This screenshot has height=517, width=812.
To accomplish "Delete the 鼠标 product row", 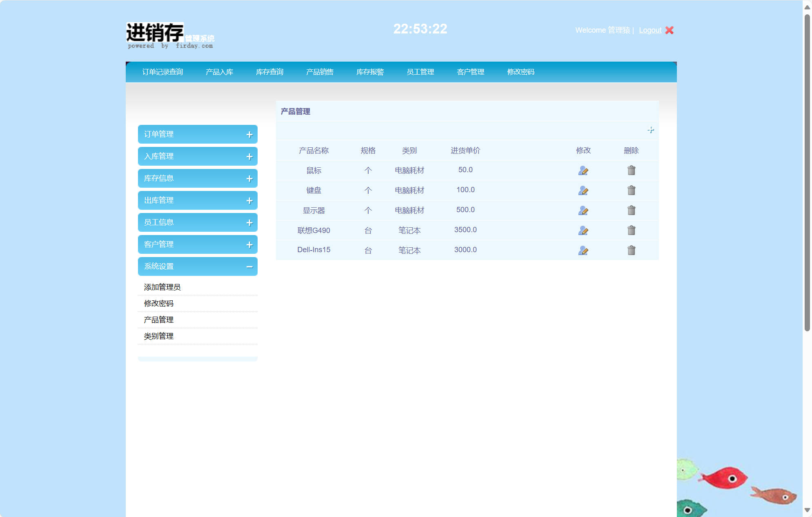I will coord(631,170).
